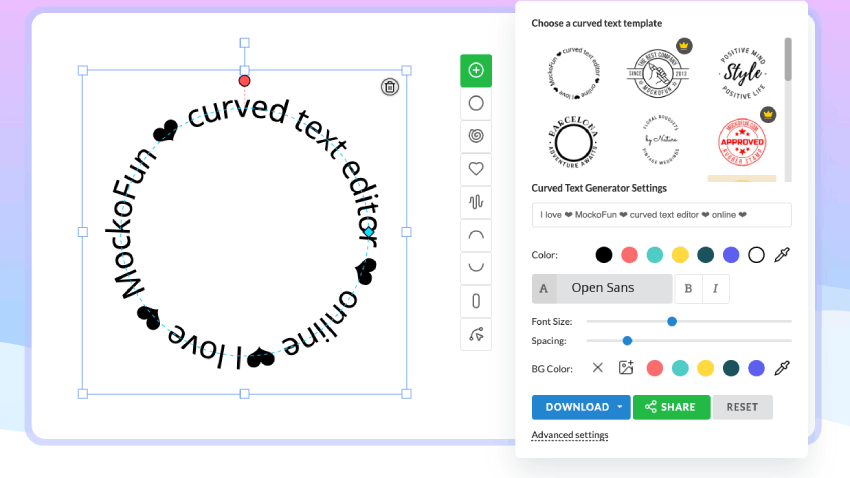Select the circle path shape tool
The image size is (850, 478).
pyautogui.click(x=476, y=104)
